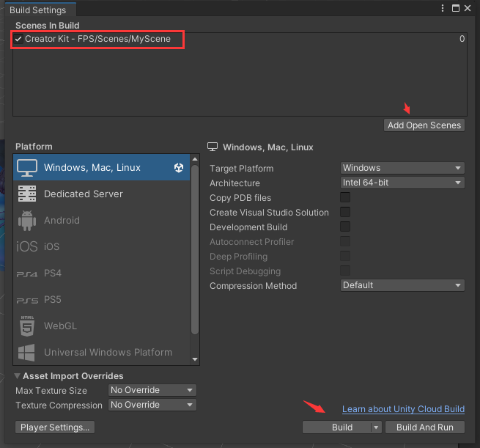This screenshot has height=448, width=480.
Task: Click Add Open Scenes button
Action: (x=424, y=125)
